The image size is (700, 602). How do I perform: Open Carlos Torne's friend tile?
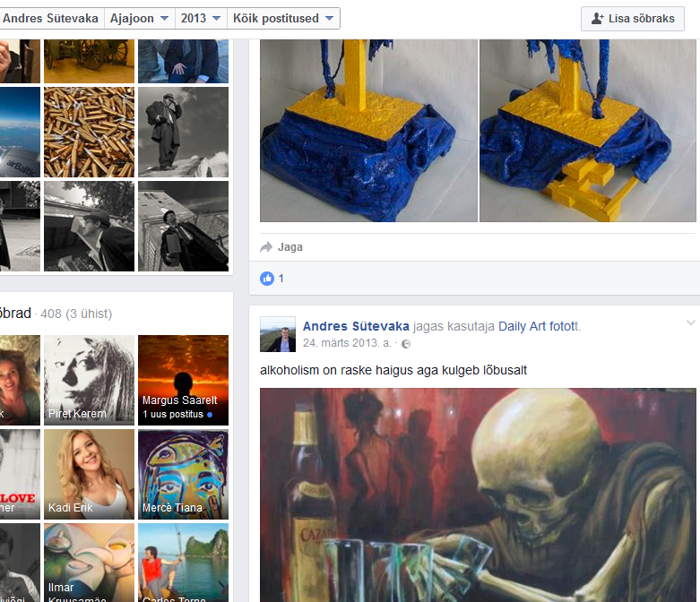183,563
